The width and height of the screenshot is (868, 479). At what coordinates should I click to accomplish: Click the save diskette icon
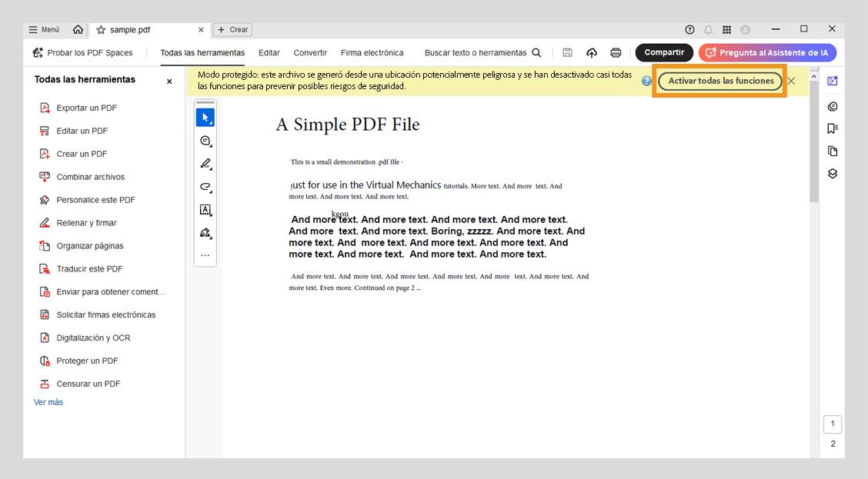pos(567,52)
